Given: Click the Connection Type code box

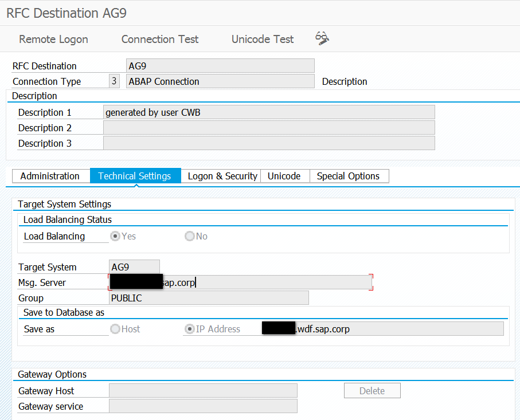Looking at the screenshot, I should [x=114, y=81].
